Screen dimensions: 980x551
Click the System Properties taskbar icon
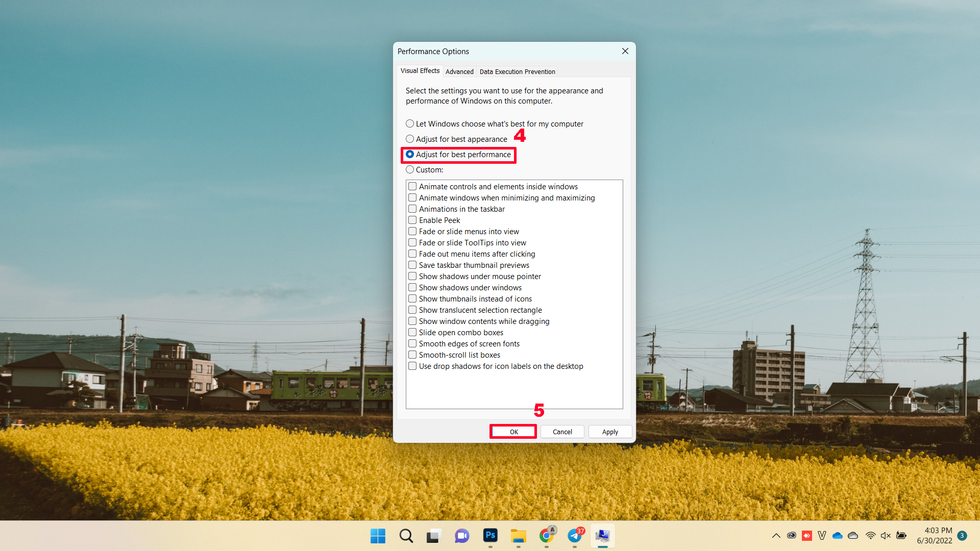603,536
